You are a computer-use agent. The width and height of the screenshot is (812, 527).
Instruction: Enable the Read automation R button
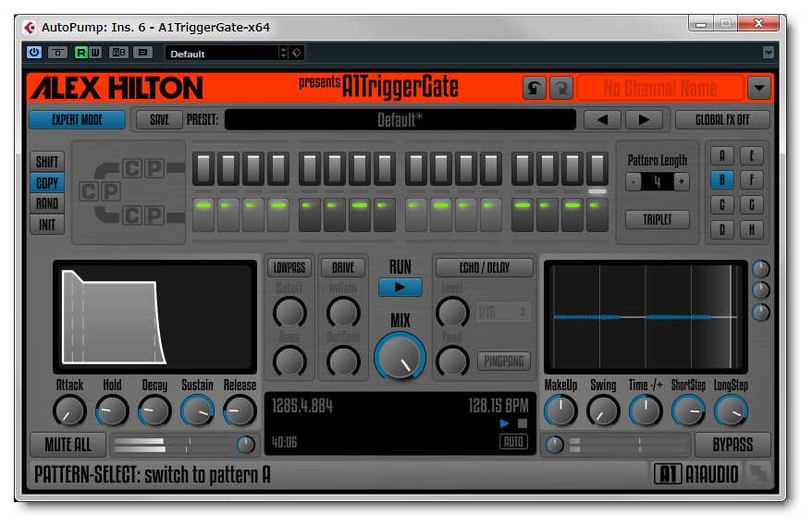[x=80, y=53]
